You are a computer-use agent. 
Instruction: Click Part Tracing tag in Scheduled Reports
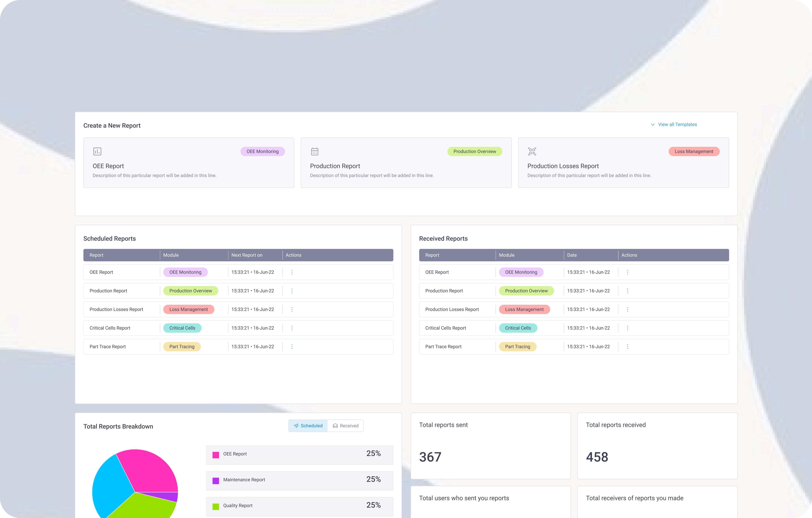(x=182, y=346)
